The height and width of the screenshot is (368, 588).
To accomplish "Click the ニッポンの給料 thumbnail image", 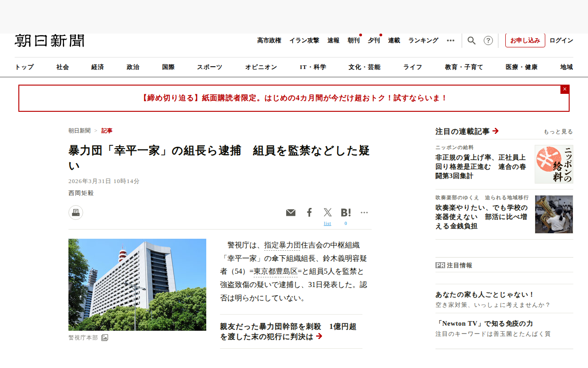I will tap(554, 164).
